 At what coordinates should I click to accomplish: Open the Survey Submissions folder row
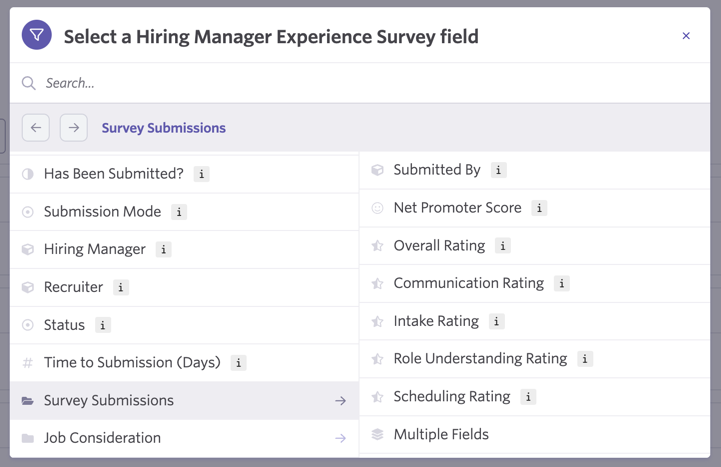coord(184,400)
